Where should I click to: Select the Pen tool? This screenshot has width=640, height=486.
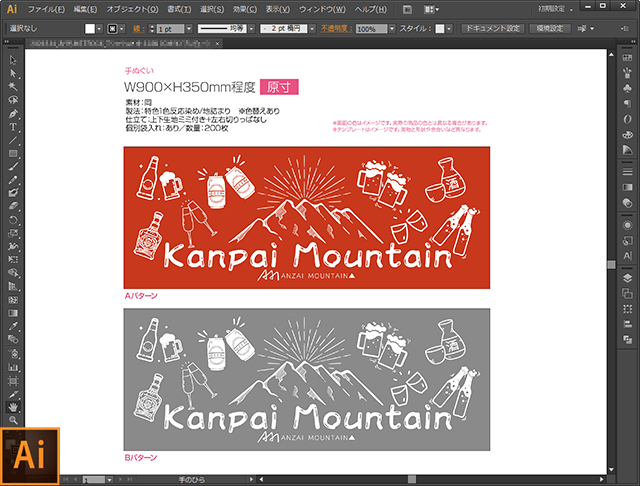tap(13, 113)
